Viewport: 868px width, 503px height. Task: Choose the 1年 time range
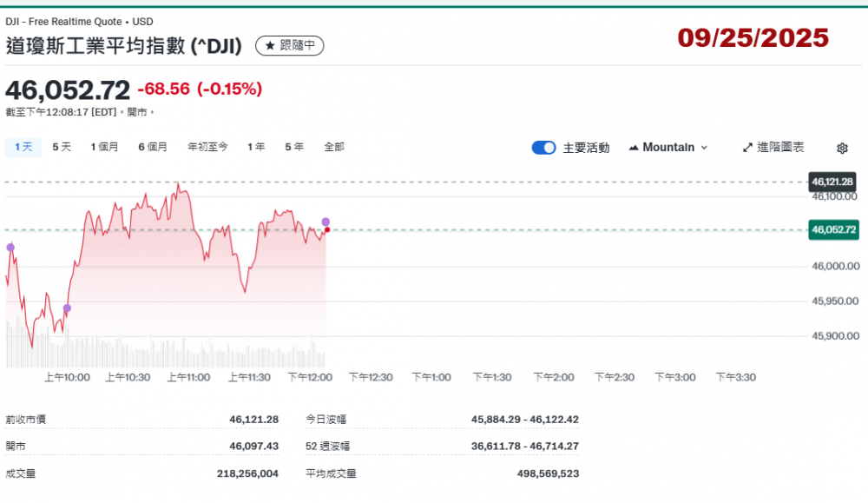tap(256, 147)
